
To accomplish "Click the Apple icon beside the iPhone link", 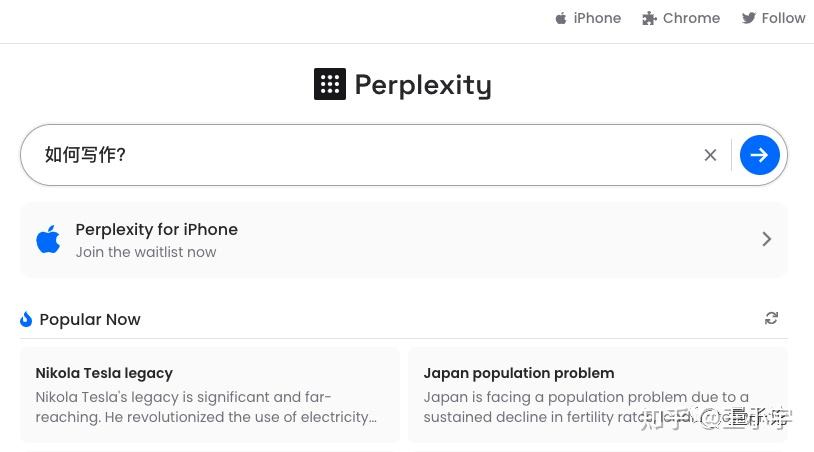I will 561,19.
